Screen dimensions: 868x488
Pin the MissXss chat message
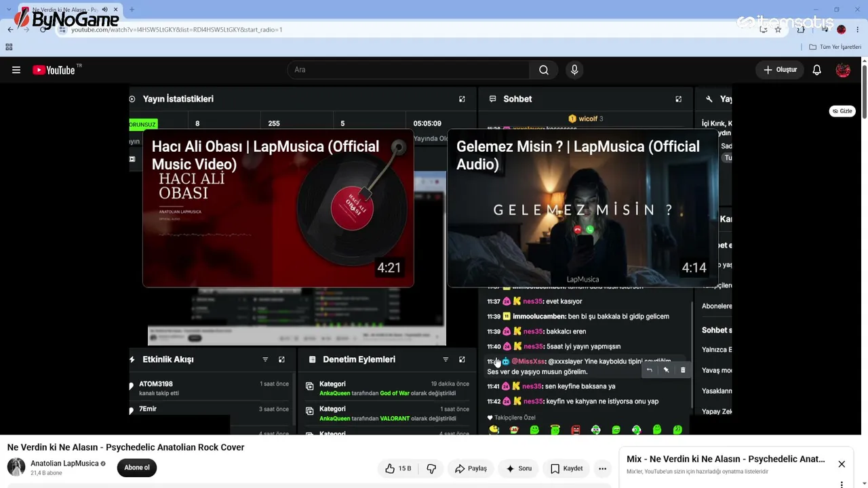click(666, 370)
